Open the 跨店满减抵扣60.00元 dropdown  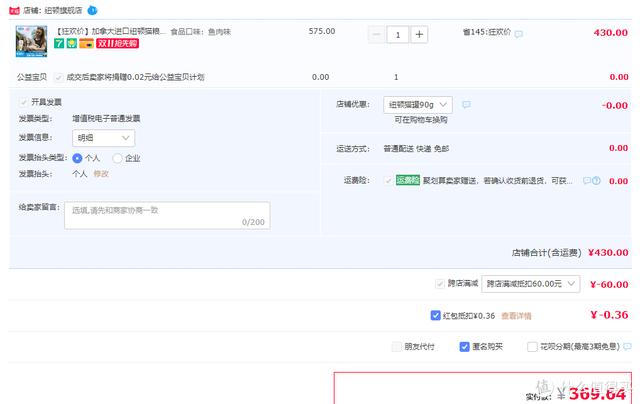click(x=531, y=284)
